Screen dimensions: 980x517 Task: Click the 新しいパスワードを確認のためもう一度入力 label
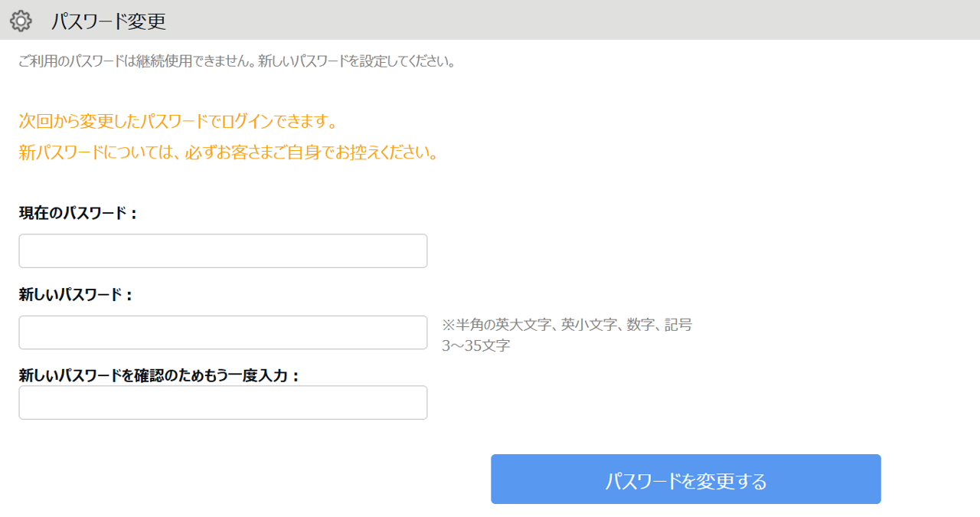pos(159,375)
